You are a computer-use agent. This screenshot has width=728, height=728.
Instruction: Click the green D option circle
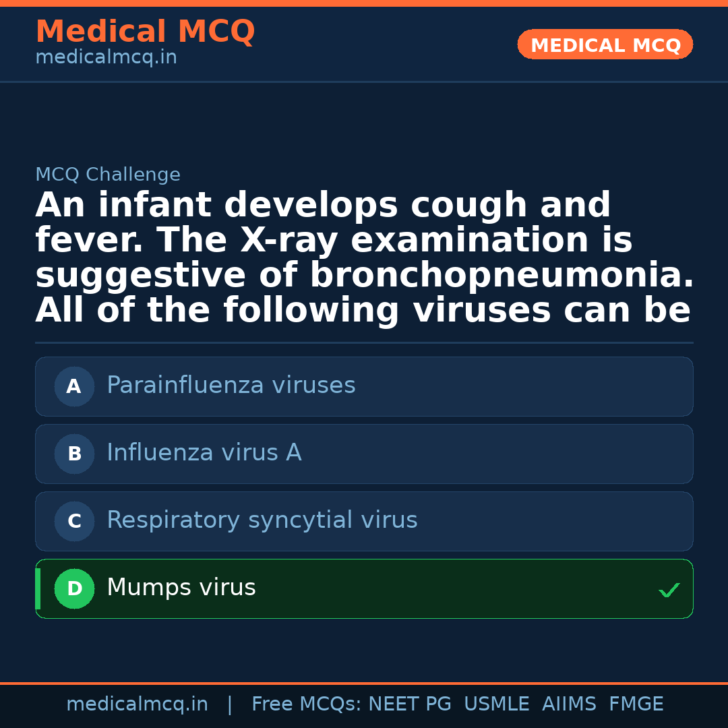[74, 589]
